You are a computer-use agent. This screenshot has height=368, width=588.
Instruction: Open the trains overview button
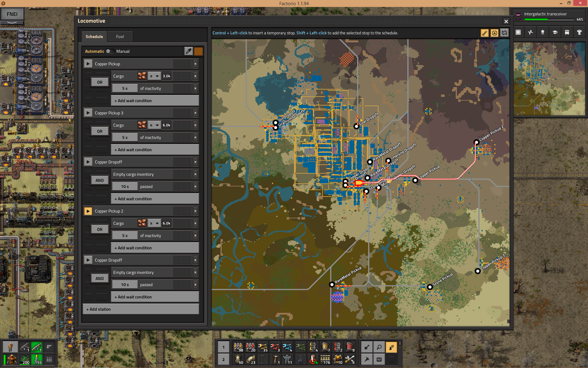tap(567, 32)
